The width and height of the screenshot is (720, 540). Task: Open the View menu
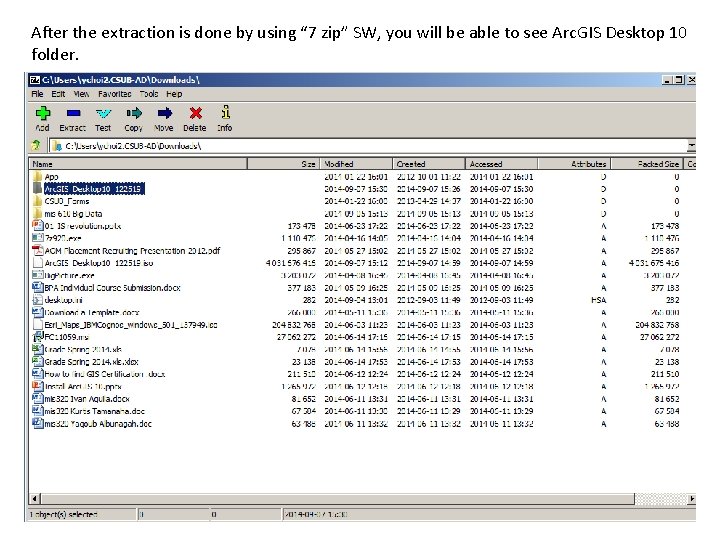coord(81,94)
